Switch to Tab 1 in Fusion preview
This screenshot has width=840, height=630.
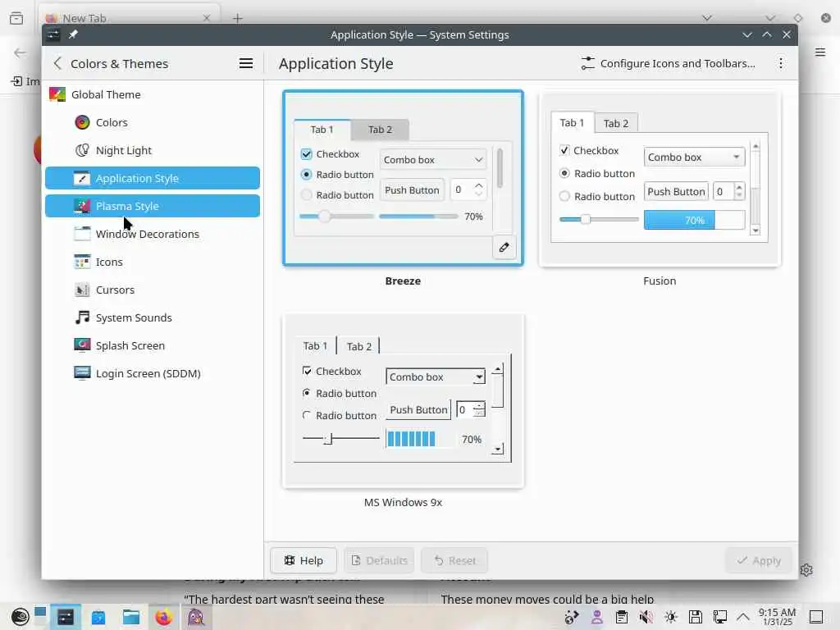572,123
